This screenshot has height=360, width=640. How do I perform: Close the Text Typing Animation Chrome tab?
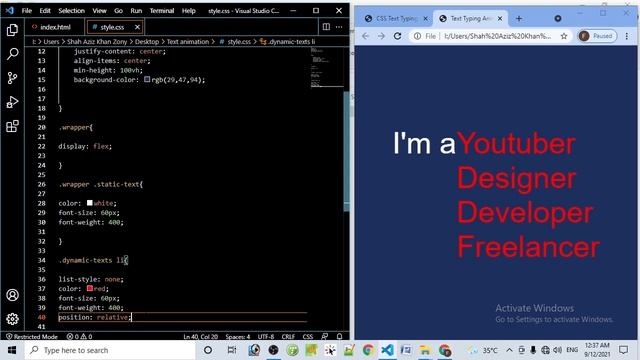(x=500, y=18)
